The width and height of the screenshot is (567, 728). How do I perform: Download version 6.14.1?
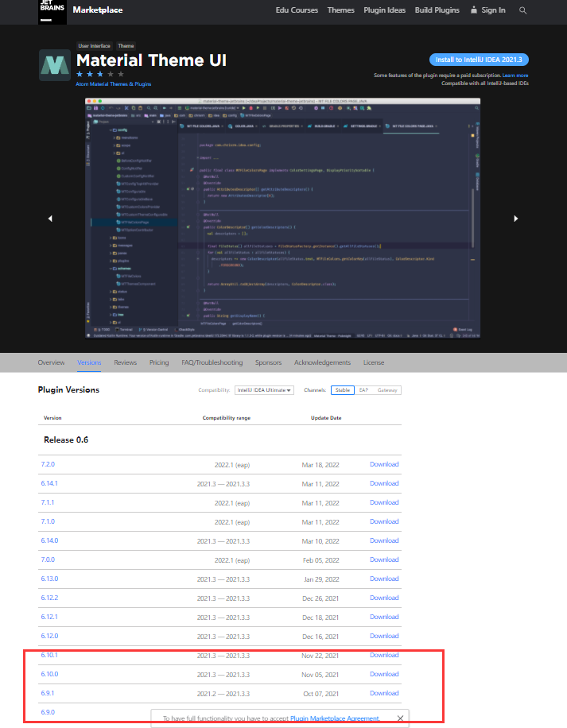pyautogui.click(x=384, y=483)
